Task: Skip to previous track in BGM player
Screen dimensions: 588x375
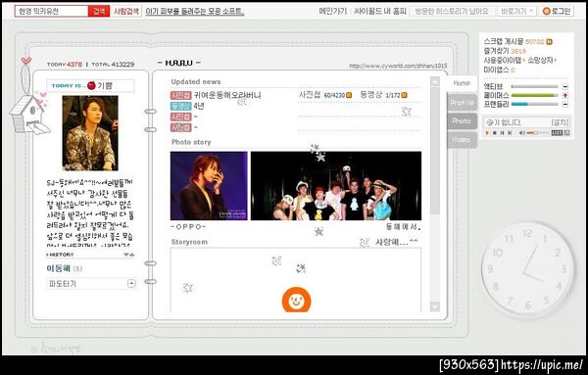Action: click(502, 132)
